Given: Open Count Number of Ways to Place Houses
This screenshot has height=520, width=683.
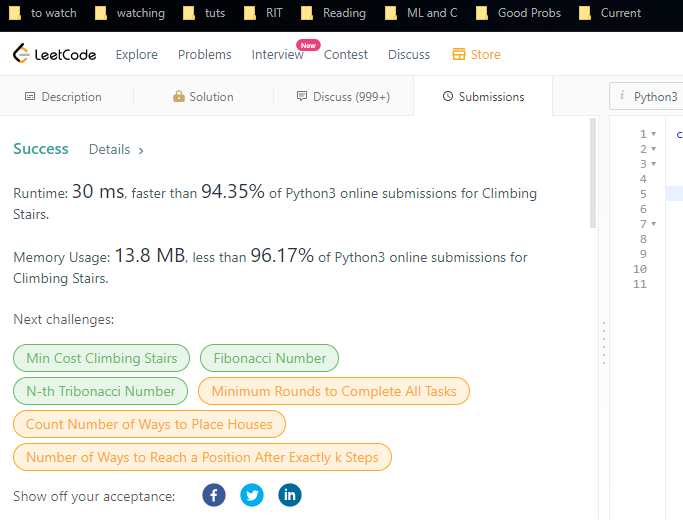Looking at the screenshot, I should [x=149, y=424].
